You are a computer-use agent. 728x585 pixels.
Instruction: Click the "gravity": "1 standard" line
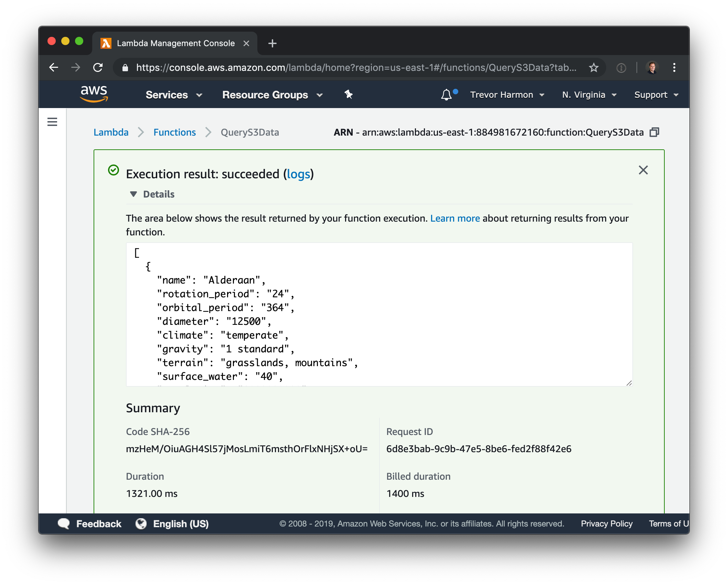226,349
